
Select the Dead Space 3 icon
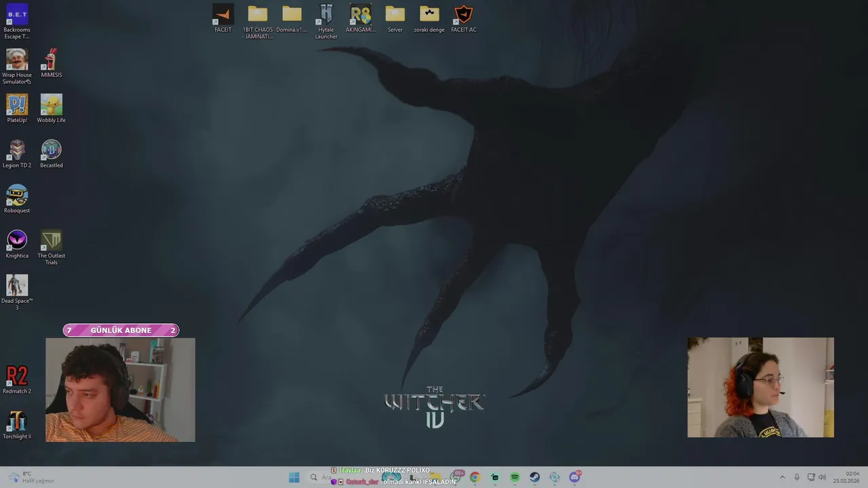(x=17, y=292)
